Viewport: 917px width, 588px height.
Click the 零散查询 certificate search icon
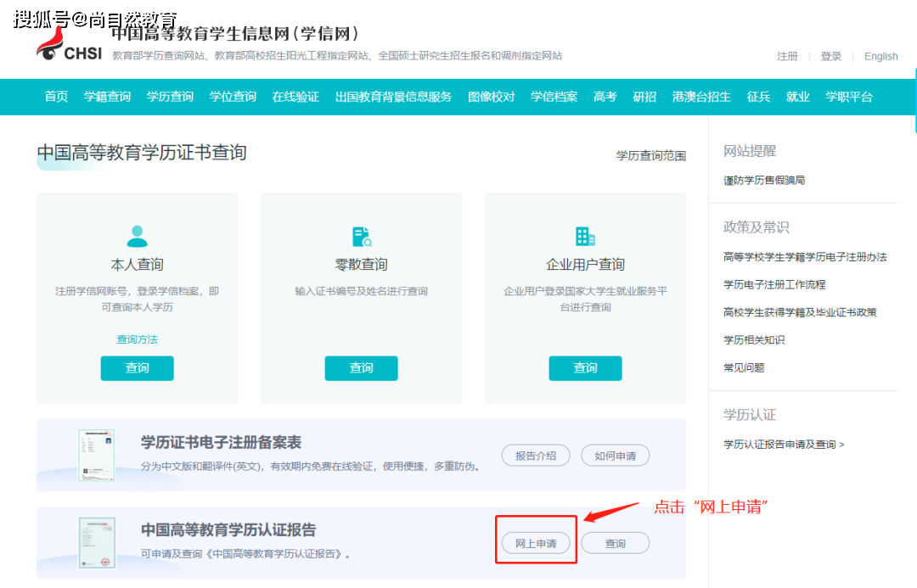(361, 233)
